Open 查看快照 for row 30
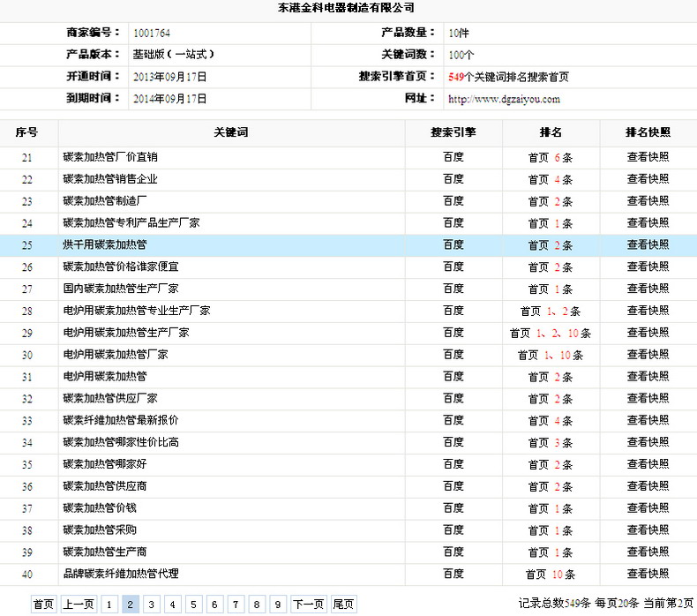 click(648, 355)
